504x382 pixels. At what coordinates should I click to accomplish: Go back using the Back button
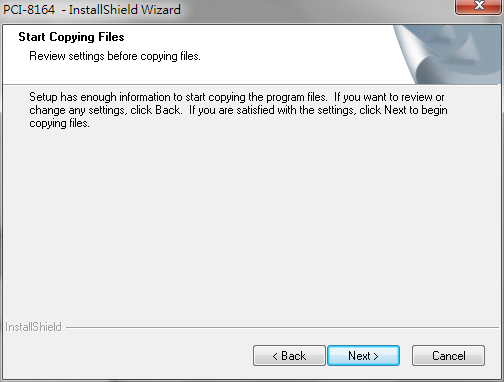tap(289, 356)
